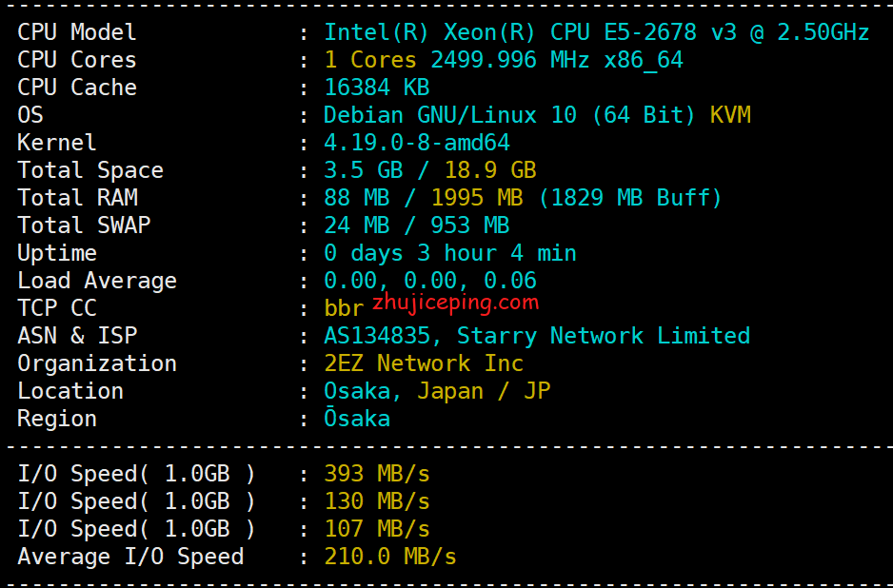This screenshot has height=588, width=893.
Task: Select the 'Total Space' label
Action: tap(90, 170)
